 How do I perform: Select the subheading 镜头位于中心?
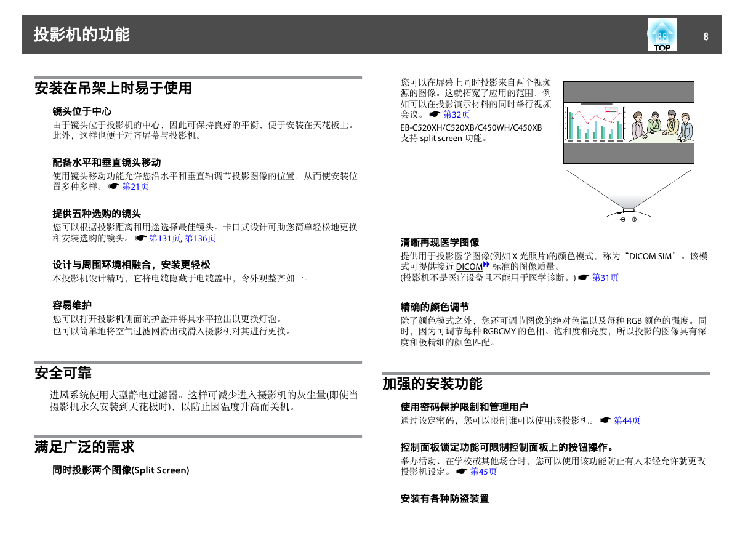(82, 111)
